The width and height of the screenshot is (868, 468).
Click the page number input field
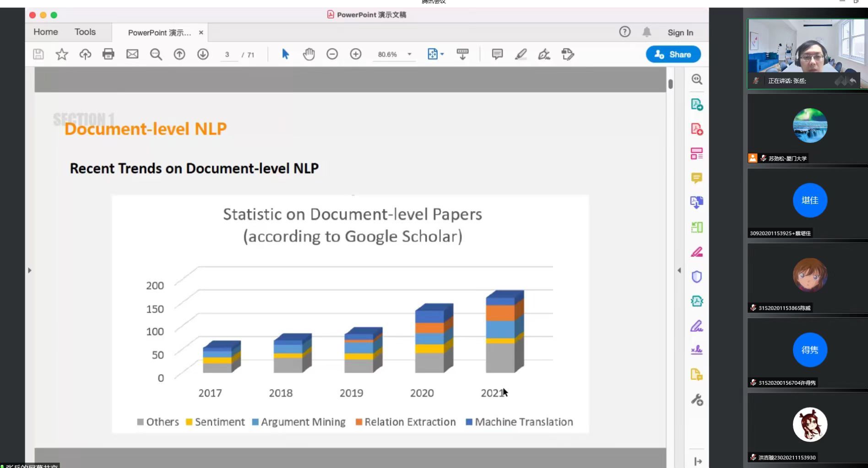(227, 54)
